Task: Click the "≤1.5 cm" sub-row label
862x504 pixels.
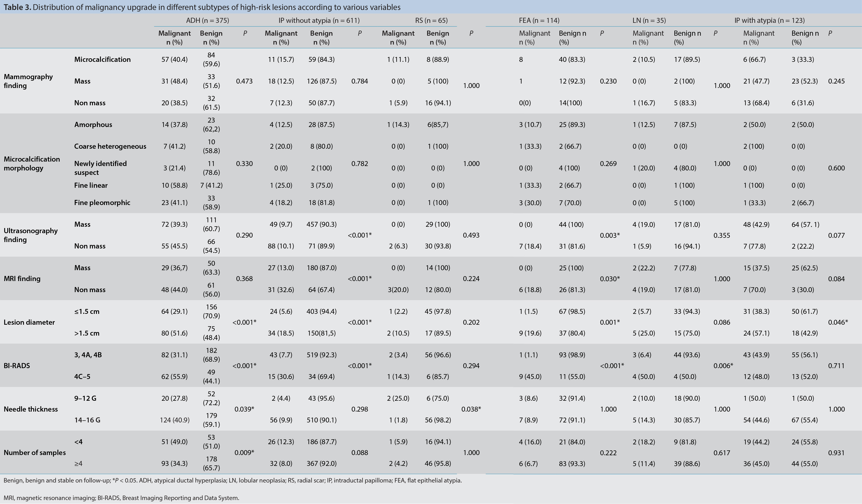Action: [86, 311]
